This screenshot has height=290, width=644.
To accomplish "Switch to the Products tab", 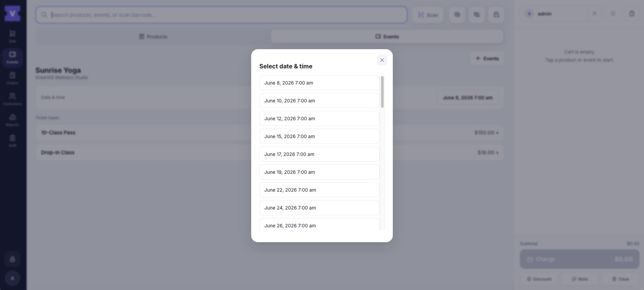I will tap(153, 36).
